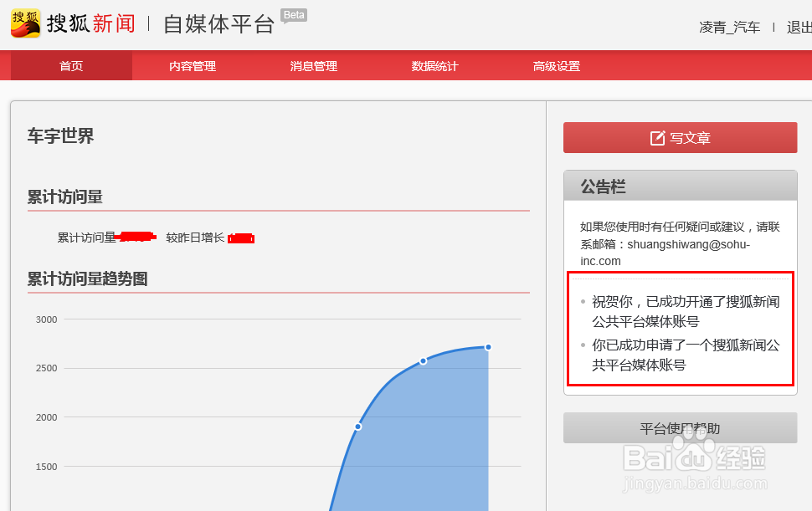Open the 消息管理 section
The width and height of the screenshot is (812, 511).
click(312, 64)
